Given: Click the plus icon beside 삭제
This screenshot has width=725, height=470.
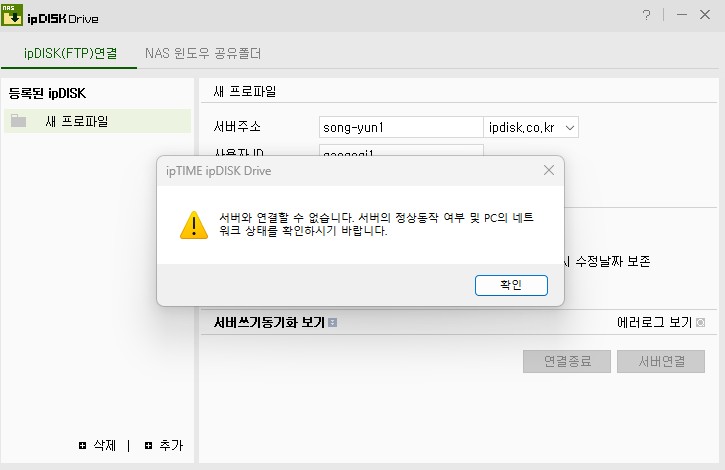Looking at the screenshot, I should [82, 445].
